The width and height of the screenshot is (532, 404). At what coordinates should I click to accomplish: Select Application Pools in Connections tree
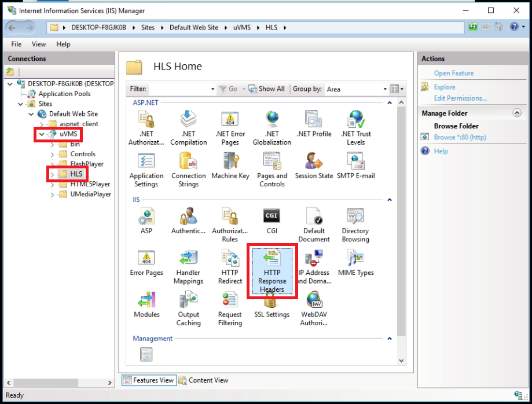click(64, 94)
